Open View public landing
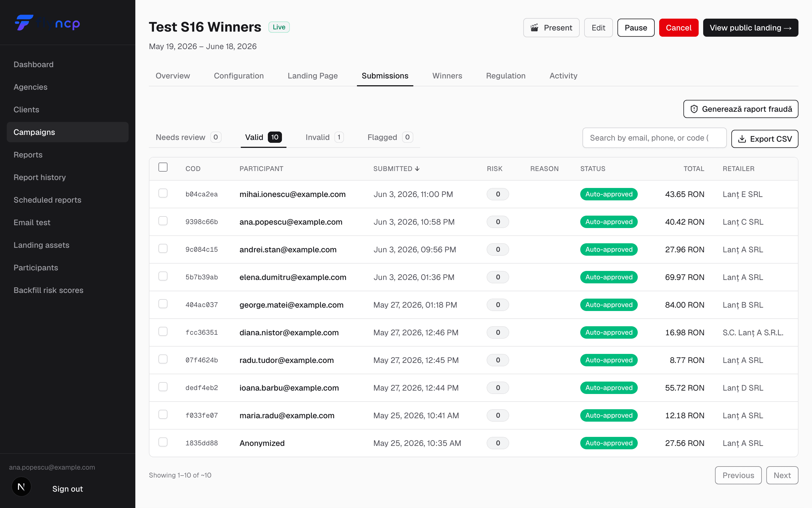The image size is (812, 508). click(x=751, y=28)
